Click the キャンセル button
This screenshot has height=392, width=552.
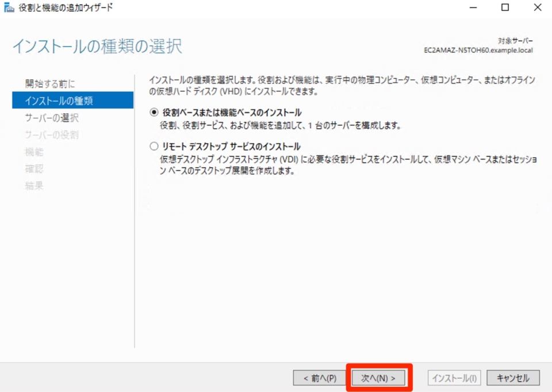[513, 378]
